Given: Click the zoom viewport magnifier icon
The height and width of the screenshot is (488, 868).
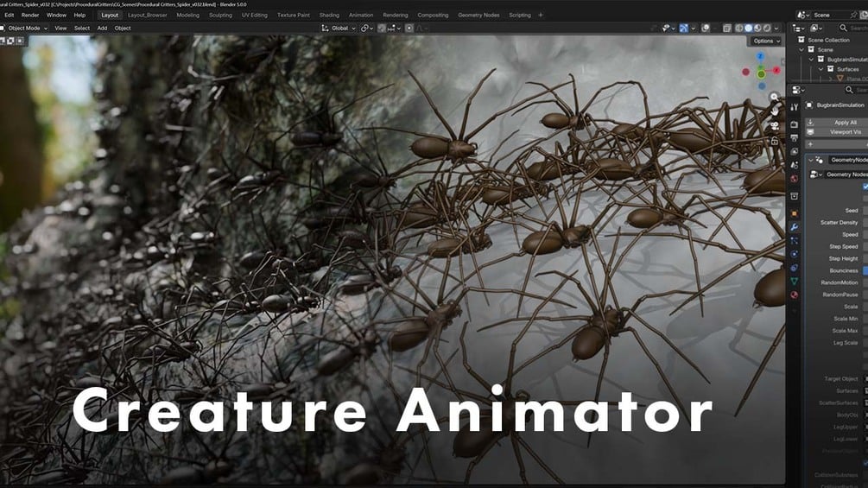Looking at the screenshot, I should coord(775,98).
